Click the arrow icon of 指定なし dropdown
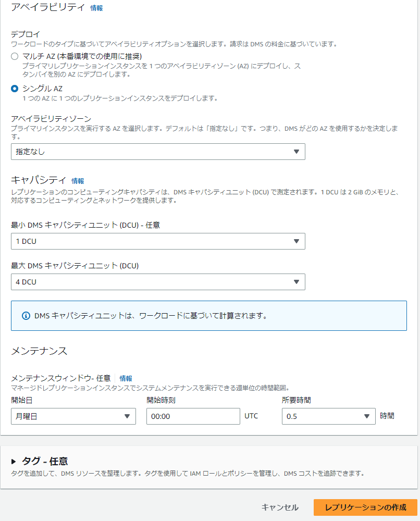Screen dimensions: 420x521 (297, 152)
